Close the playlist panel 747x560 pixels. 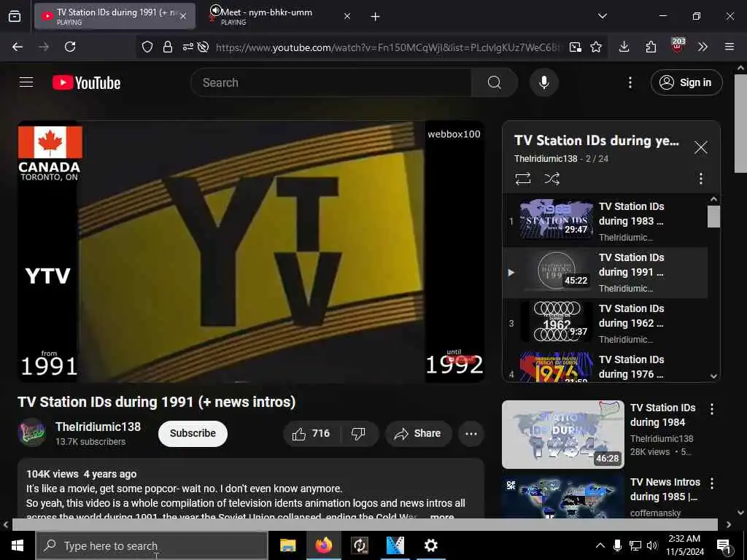(x=701, y=147)
